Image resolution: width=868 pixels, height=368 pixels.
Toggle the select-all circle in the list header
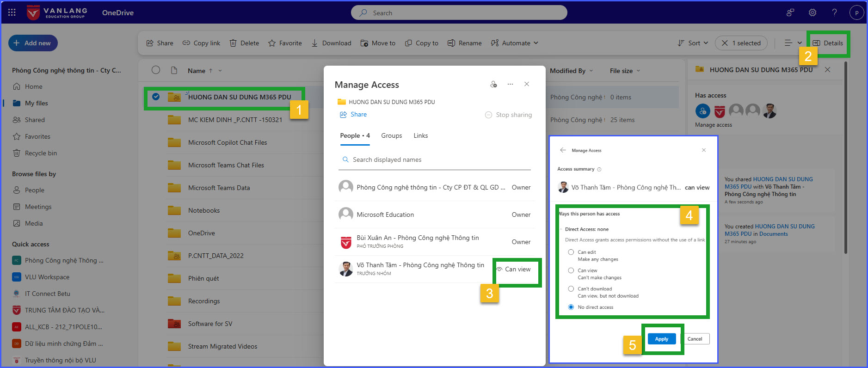tap(156, 70)
